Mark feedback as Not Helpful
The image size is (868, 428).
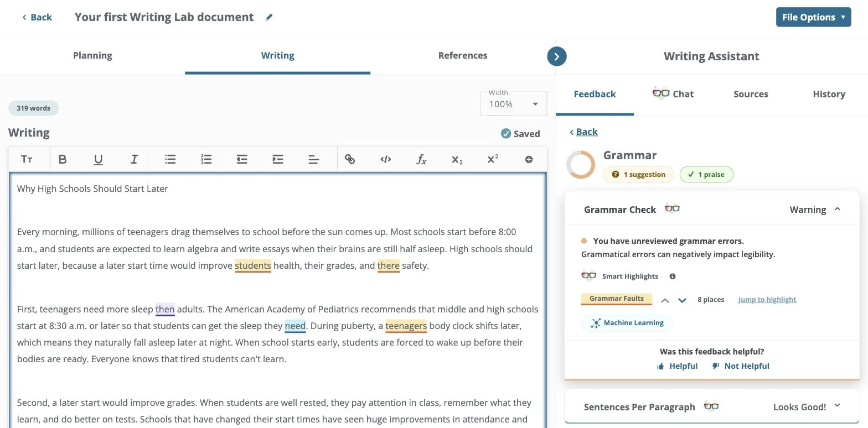[x=741, y=366]
